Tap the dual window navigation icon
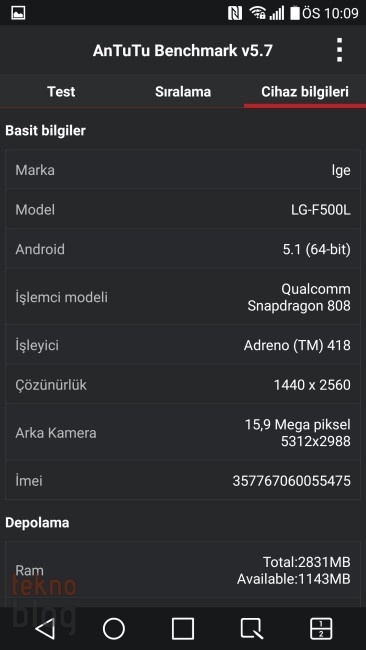Image resolution: width=366 pixels, height=650 pixels. [x=321, y=629]
